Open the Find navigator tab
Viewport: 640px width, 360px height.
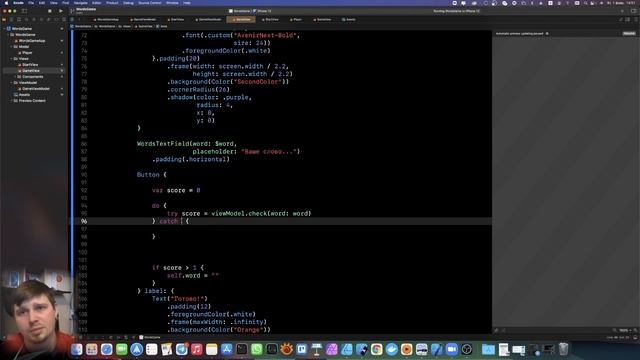(27, 19)
